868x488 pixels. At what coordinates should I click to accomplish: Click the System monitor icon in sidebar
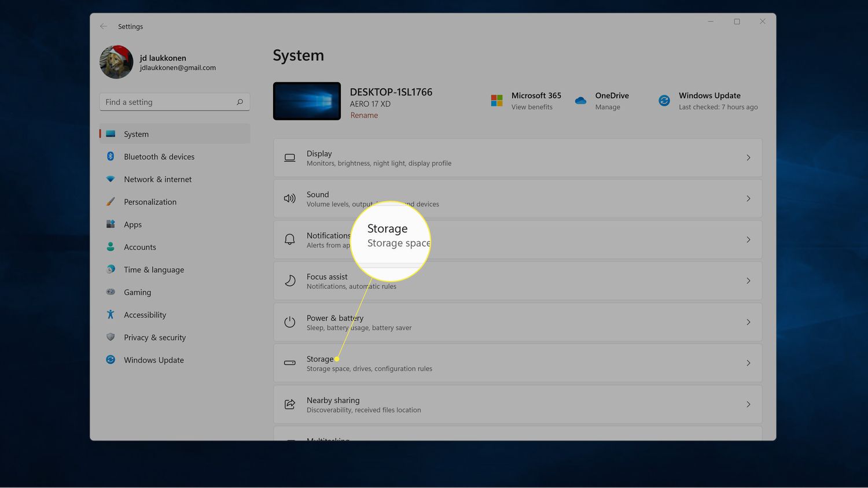coord(111,134)
